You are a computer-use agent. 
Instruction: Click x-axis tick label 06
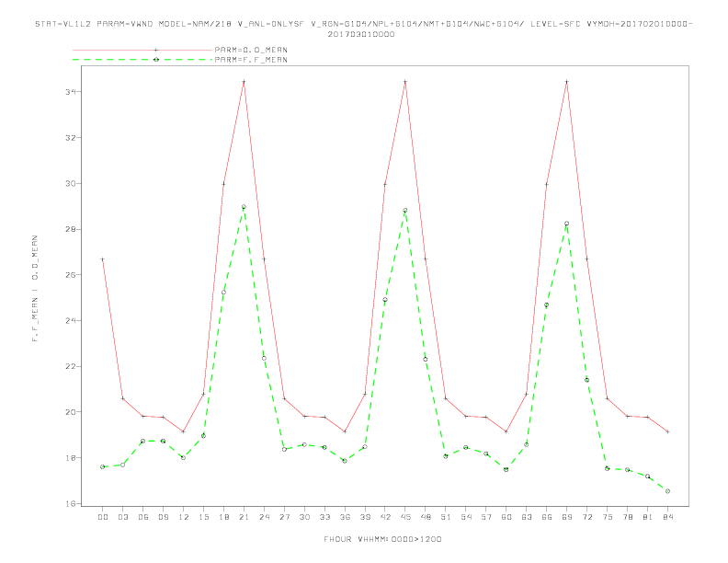tap(143, 517)
